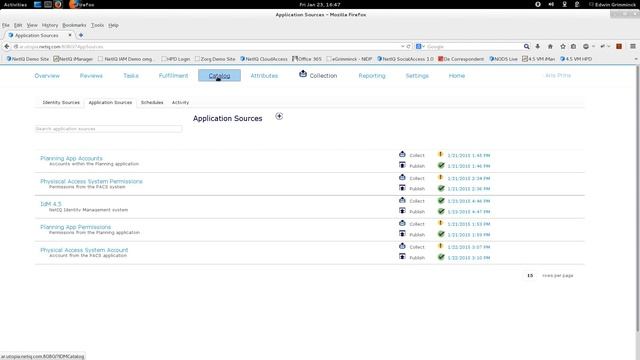Click the add application source plus icon
Screen dimensions: 640x360
coord(279,116)
